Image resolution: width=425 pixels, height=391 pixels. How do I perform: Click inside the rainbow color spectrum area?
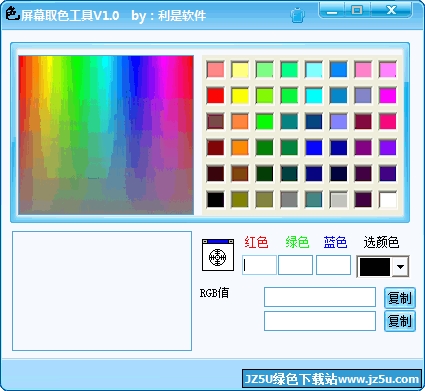click(106, 135)
